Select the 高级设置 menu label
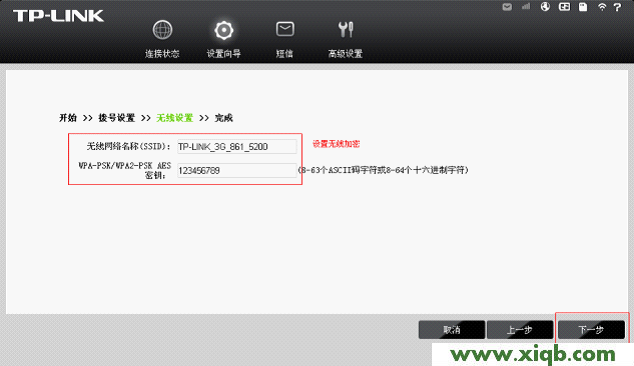Viewport: 634px width, 366px height. (345, 53)
